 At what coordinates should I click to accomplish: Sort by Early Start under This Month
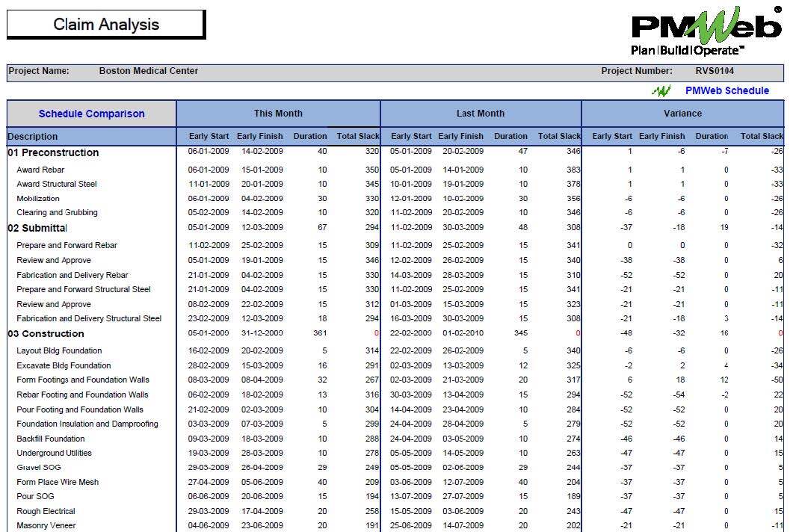point(209,137)
